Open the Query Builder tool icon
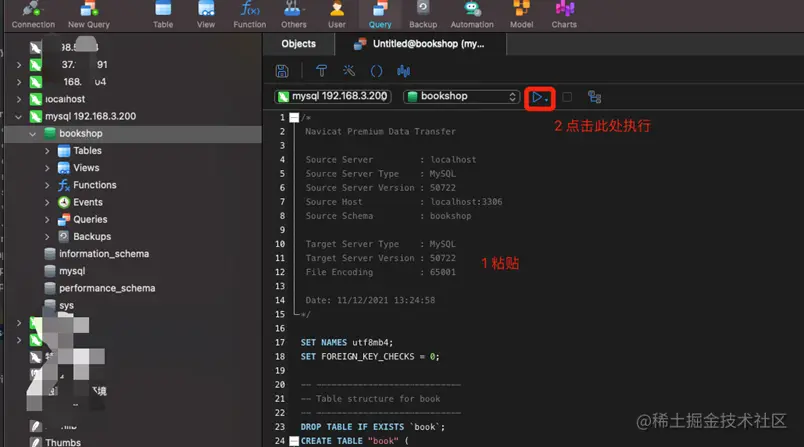Screen dimensions: 804x447 pyautogui.click(x=321, y=71)
